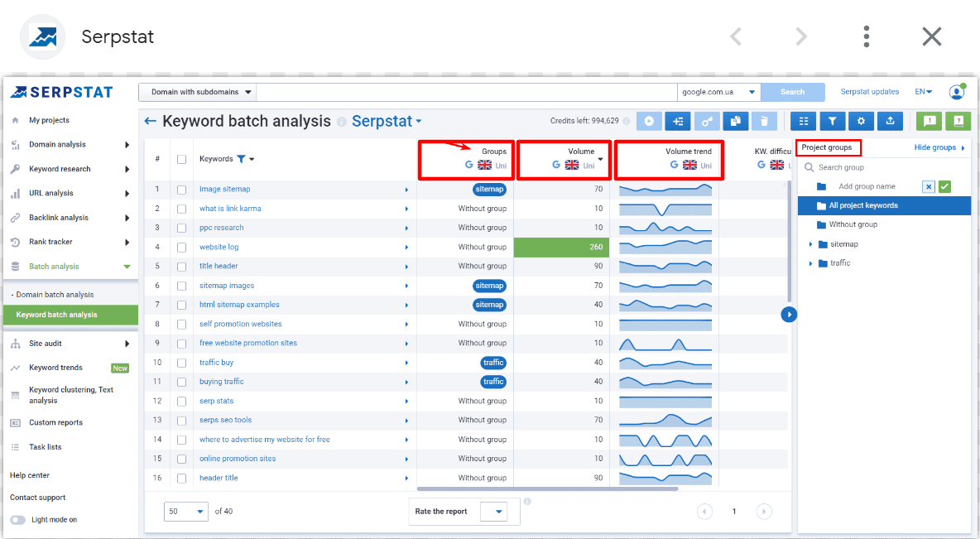Click the export upload toolbar icon
Screen dimensions: 980x539
click(890, 122)
